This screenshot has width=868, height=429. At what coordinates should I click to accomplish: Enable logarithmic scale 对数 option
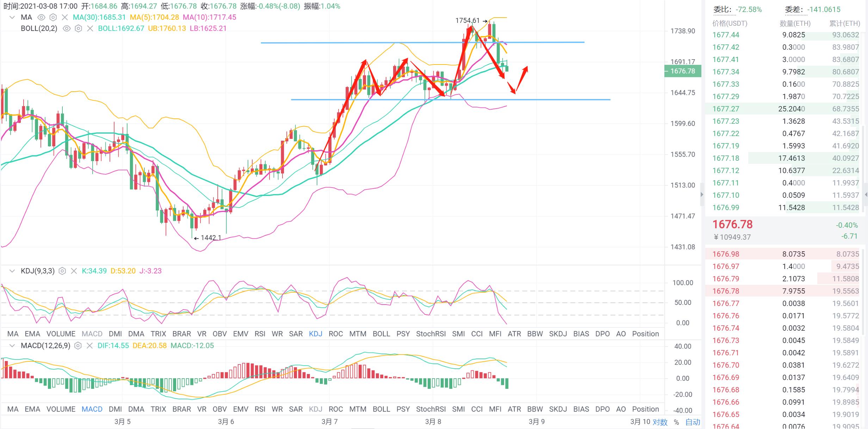660,422
